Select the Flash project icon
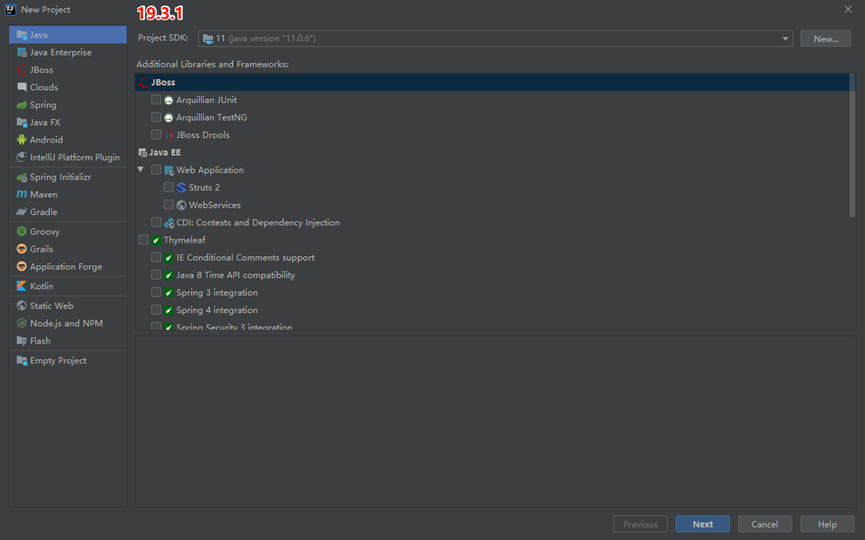Screen dimensions: 865x540 (x=22, y=341)
